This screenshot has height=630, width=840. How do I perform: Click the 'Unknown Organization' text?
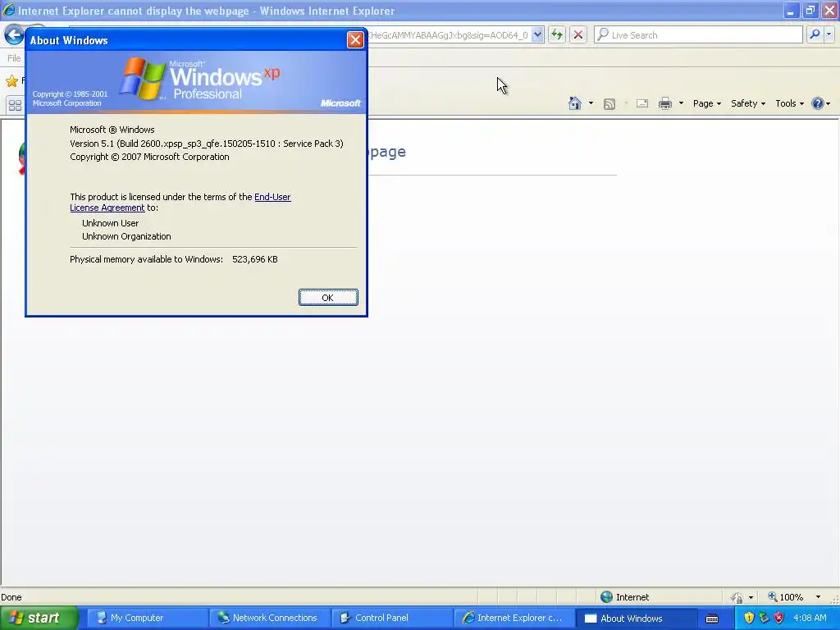pyautogui.click(x=126, y=236)
